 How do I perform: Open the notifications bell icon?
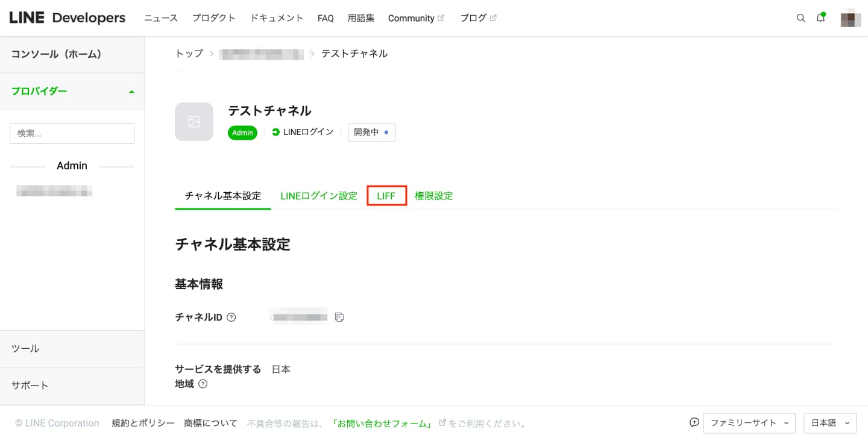[821, 18]
